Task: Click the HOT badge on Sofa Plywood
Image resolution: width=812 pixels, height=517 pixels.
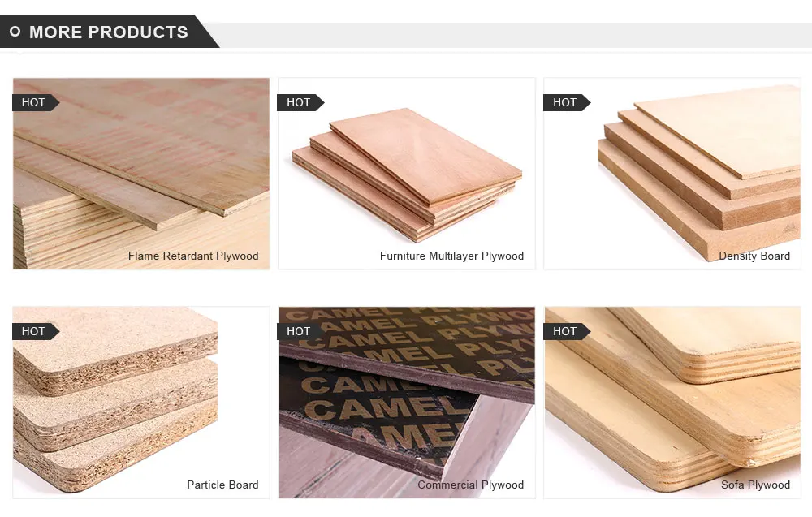Action: click(567, 331)
